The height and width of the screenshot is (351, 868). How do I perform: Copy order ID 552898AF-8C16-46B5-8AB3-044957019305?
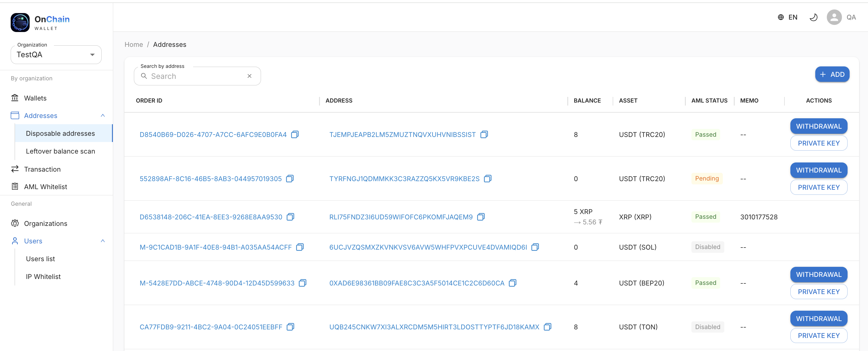point(290,179)
